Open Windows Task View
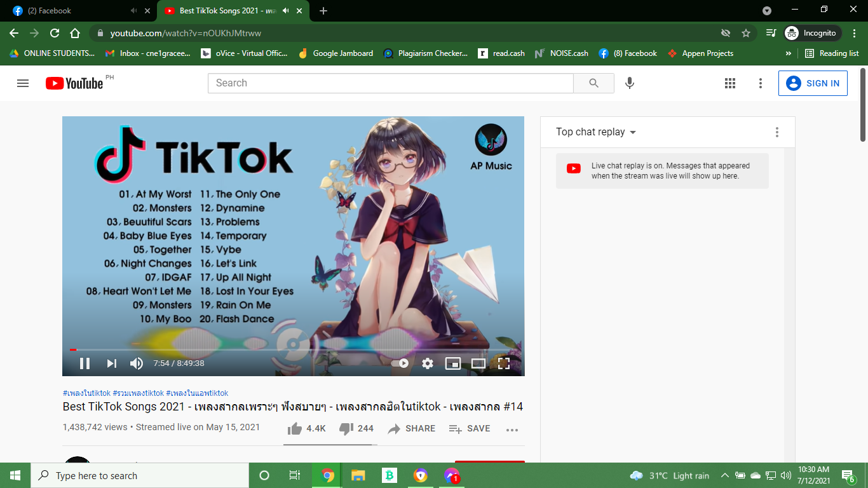This screenshot has width=868, height=488. (x=295, y=475)
